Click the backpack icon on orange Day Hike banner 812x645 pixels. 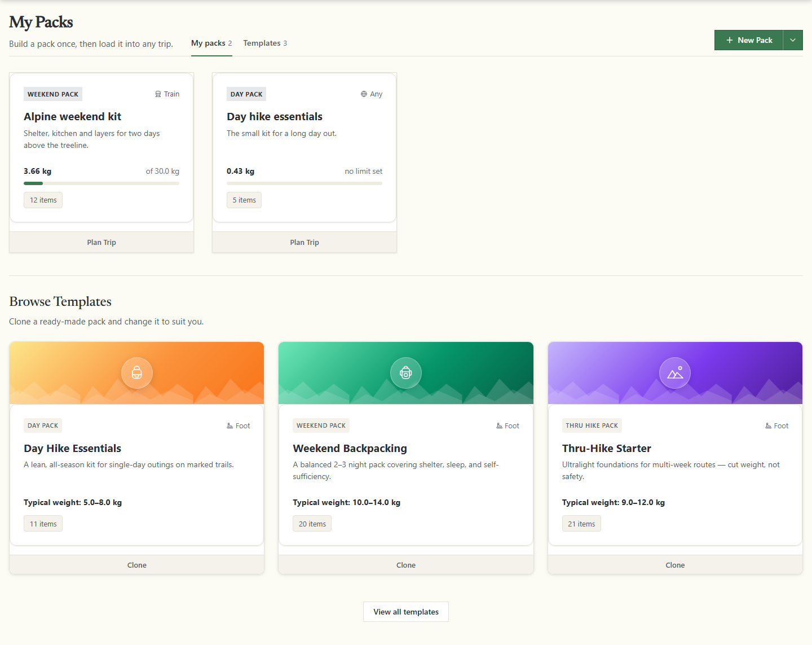coord(137,373)
